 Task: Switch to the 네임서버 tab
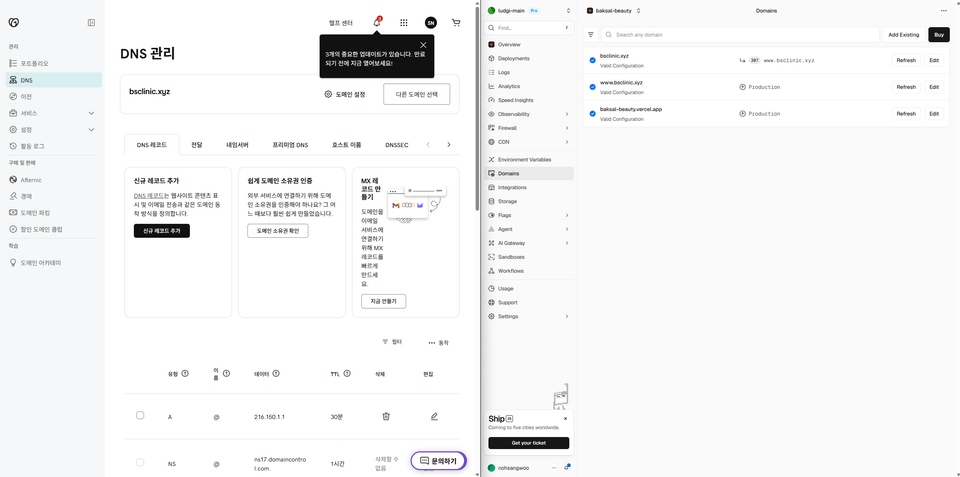pos(238,145)
